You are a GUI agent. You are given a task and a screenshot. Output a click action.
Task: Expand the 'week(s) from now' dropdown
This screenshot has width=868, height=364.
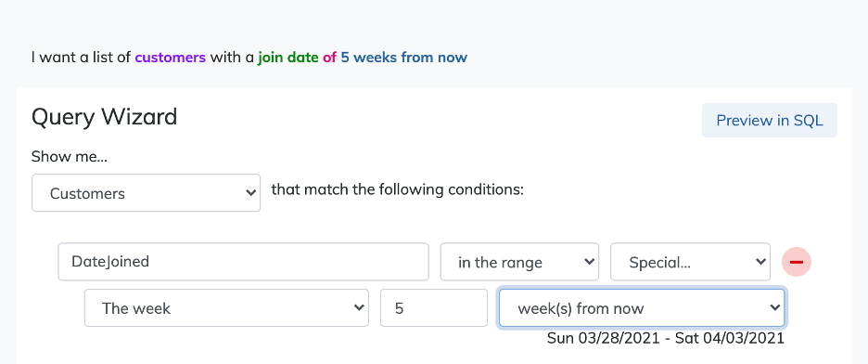(x=641, y=307)
